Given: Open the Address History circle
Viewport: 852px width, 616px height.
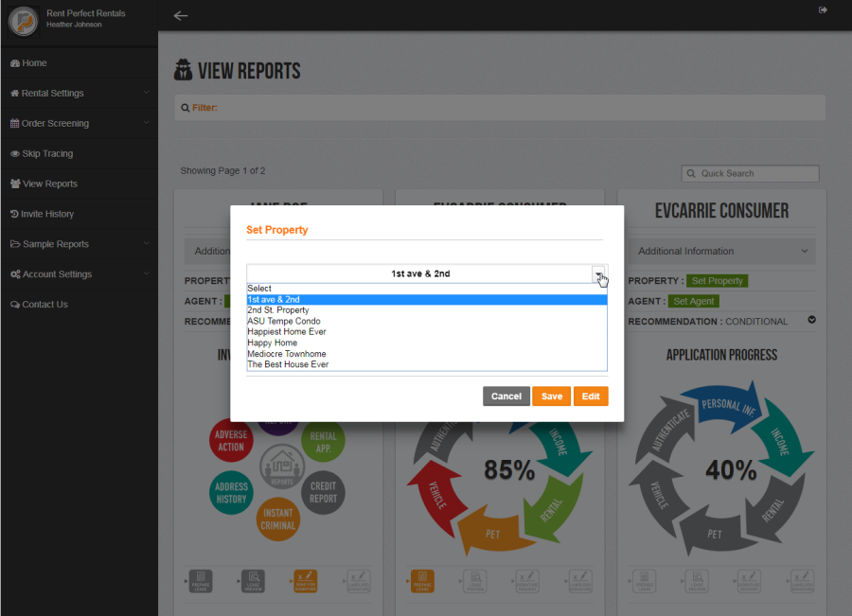Looking at the screenshot, I should [232, 493].
